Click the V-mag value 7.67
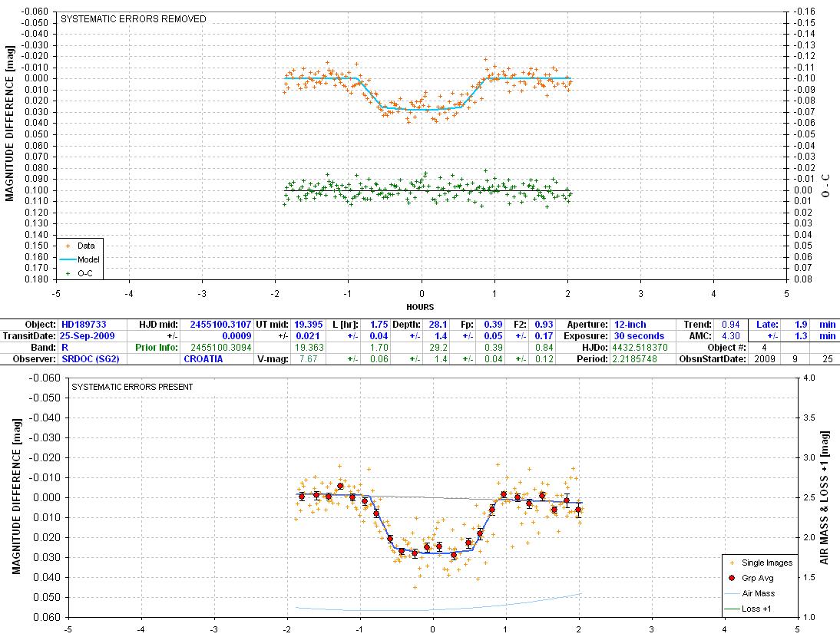This screenshot has width=840, height=637. 308,358
